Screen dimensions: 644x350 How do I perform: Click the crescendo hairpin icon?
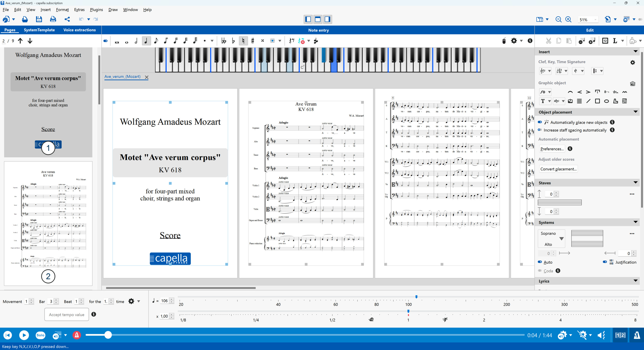pos(579,92)
